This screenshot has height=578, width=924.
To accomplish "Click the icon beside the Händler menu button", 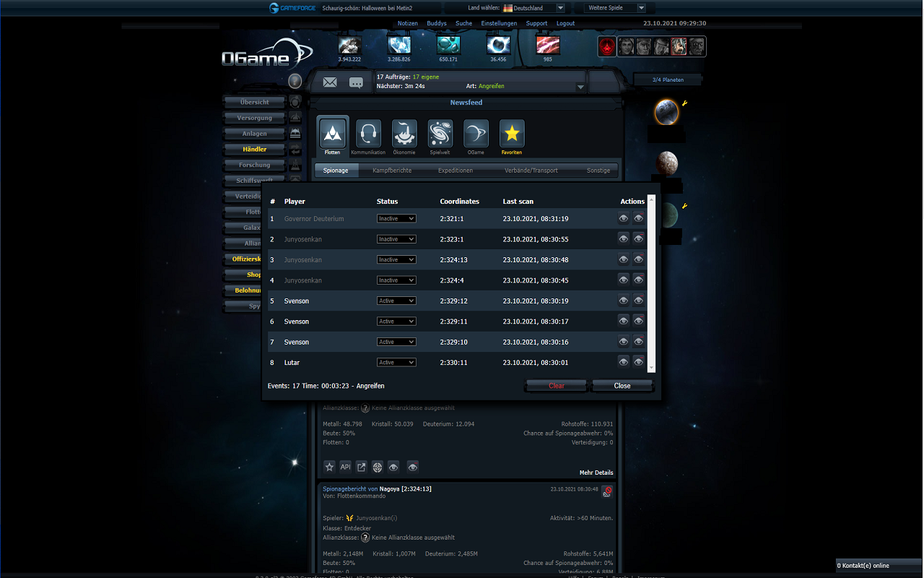I will point(295,150).
